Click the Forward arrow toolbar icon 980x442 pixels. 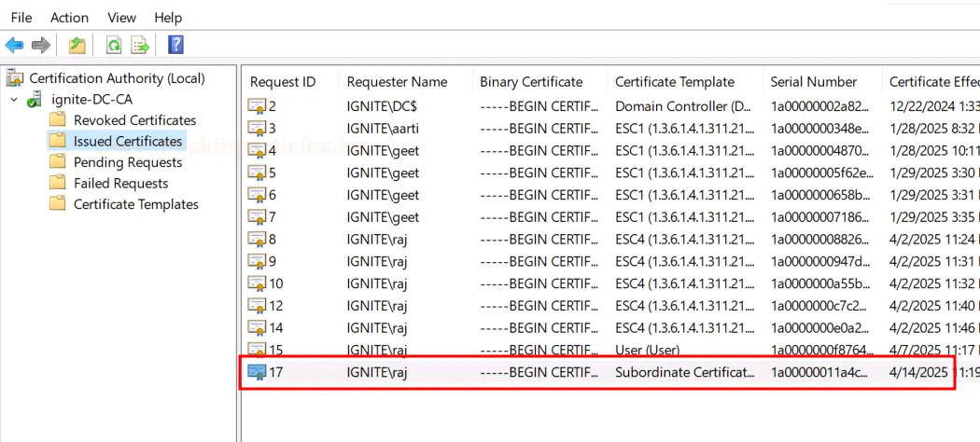41,45
